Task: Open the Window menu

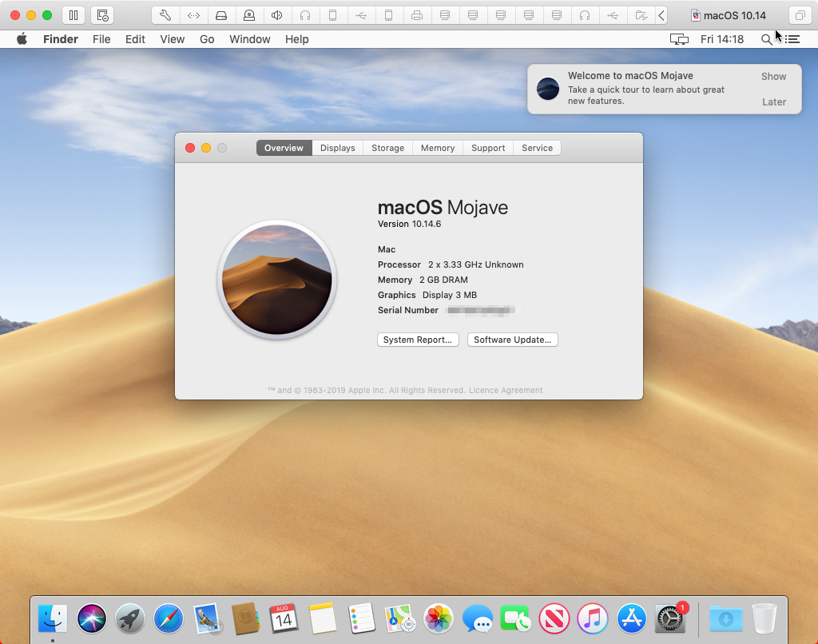Action: [x=249, y=38]
